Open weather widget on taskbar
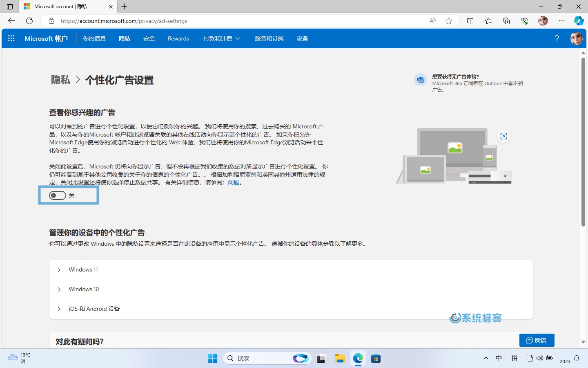 coord(20,358)
